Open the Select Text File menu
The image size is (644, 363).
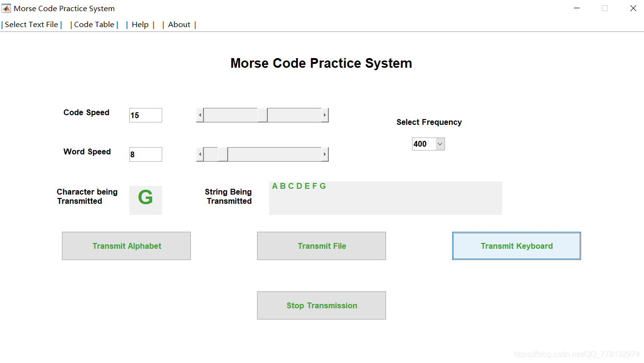click(31, 25)
